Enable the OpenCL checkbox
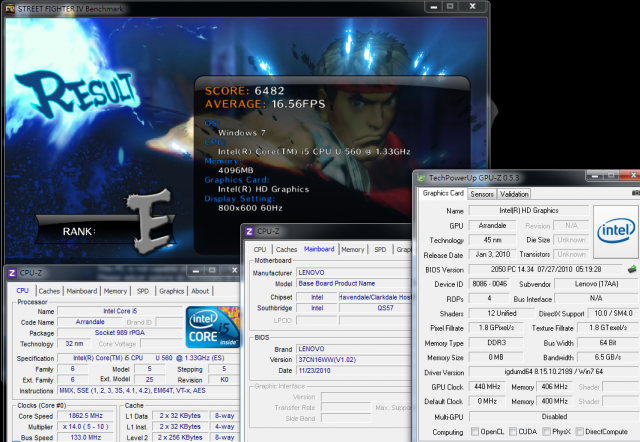Image resolution: width=640 pixels, height=442 pixels. pyautogui.click(x=475, y=431)
